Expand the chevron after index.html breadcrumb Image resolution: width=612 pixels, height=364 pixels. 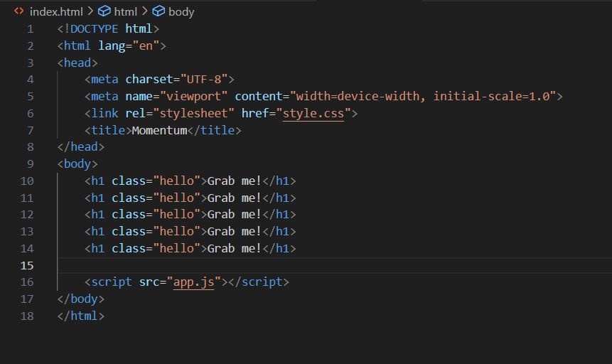(x=90, y=11)
